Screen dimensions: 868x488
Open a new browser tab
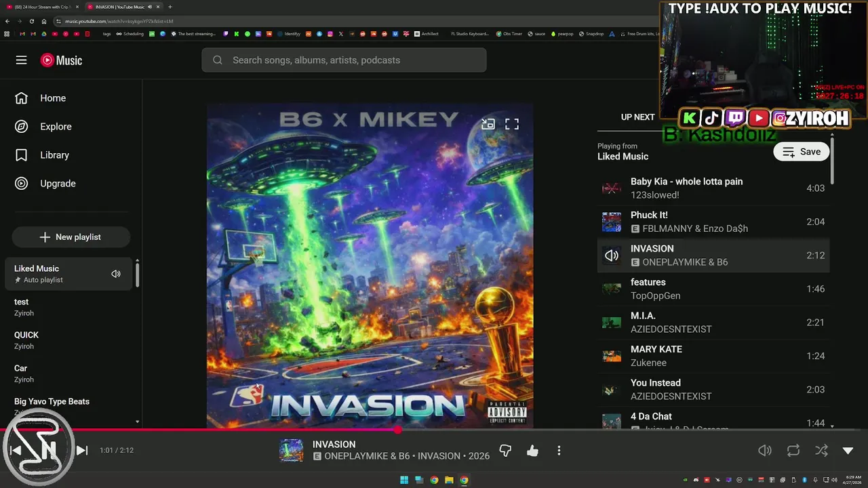170,7
